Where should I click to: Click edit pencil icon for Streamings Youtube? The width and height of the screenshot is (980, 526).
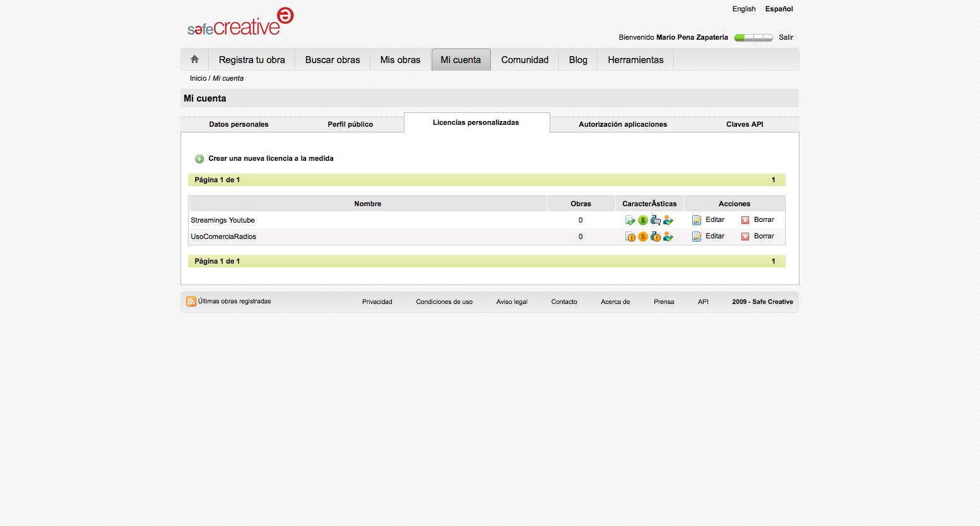697,220
